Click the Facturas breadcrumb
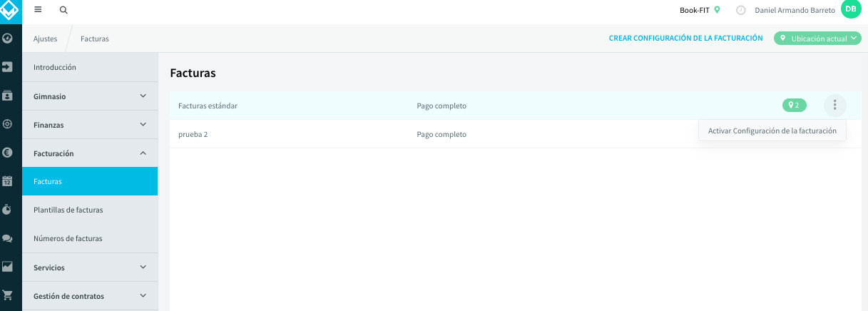 click(x=95, y=39)
